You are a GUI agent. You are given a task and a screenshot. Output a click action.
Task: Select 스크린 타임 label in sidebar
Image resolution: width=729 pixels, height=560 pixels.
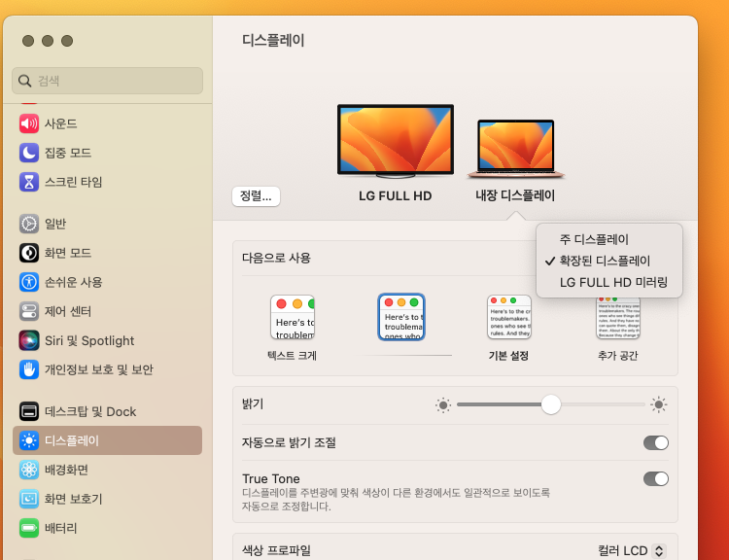coord(74,182)
